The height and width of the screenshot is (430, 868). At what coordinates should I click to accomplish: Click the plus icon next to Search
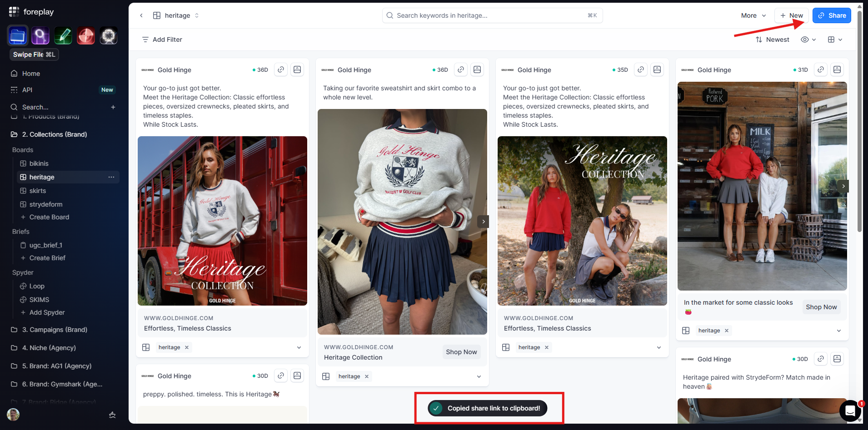(x=113, y=107)
